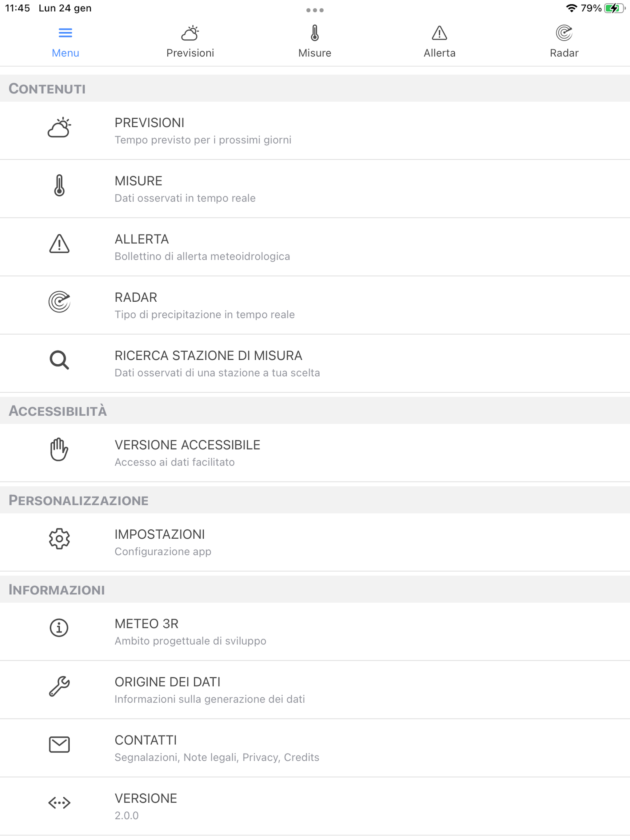Screen dimensions: 630x840
Task: Tap the three-dot multitasking control at top
Action: [x=315, y=10]
